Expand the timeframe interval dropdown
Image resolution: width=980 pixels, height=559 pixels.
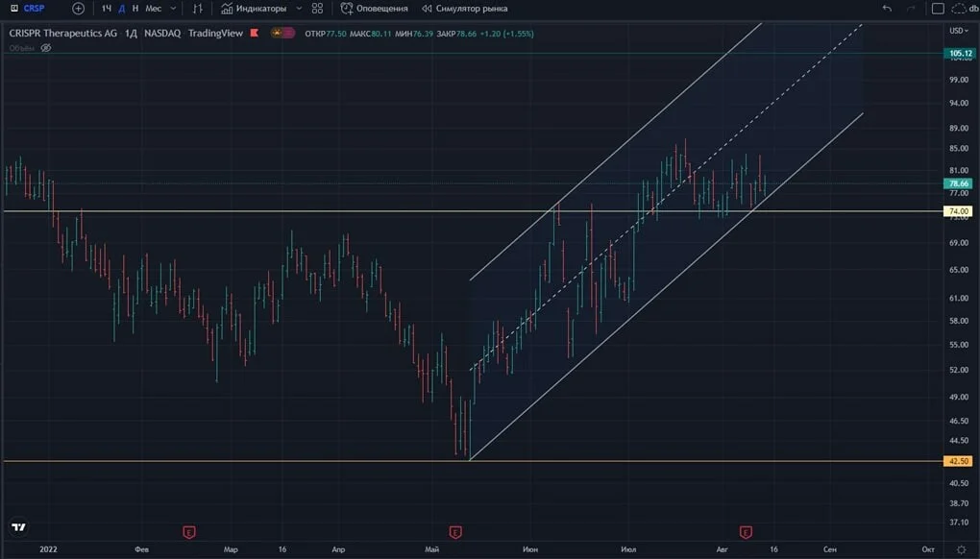point(173,9)
